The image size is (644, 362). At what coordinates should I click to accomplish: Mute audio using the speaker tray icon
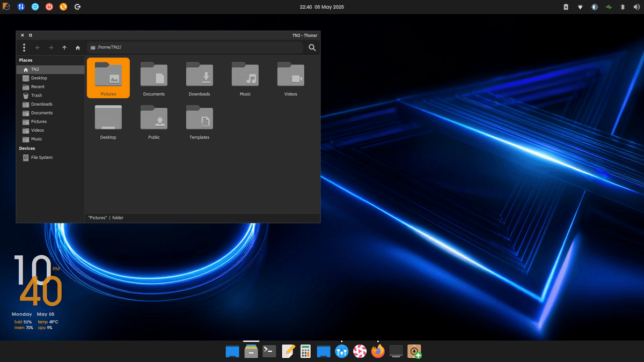pos(636,7)
